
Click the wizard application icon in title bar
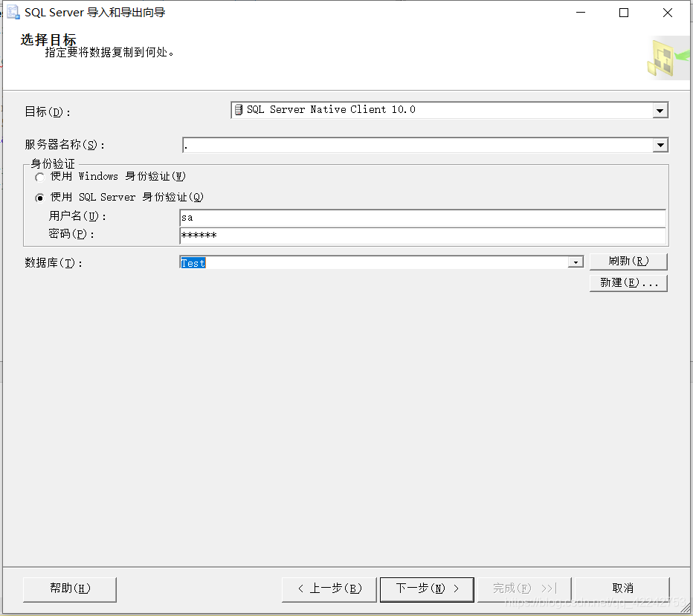[x=13, y=12]
